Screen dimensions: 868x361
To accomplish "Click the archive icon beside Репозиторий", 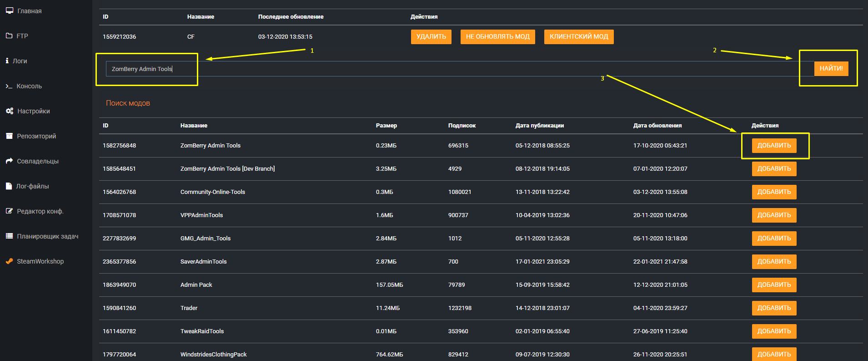I will click(x=9, y=136).
